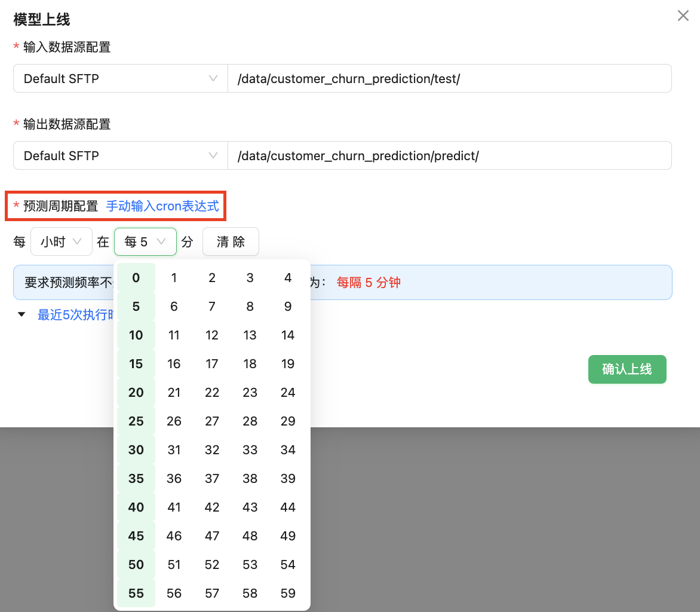Pick minute 43 from the minute grid
700x612 pixels.
click(x=250, y=507)
